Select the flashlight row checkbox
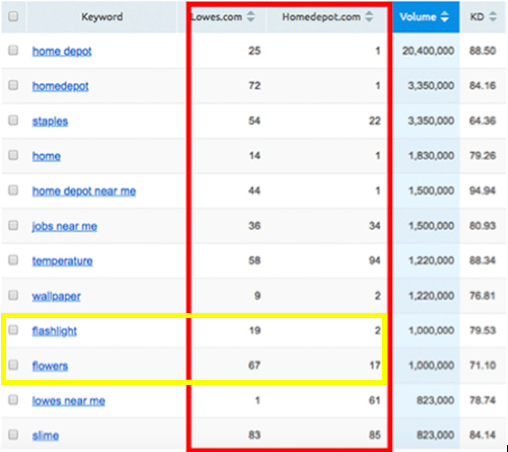The width and height of the screenshot is (508, 452). coord(13,330)
